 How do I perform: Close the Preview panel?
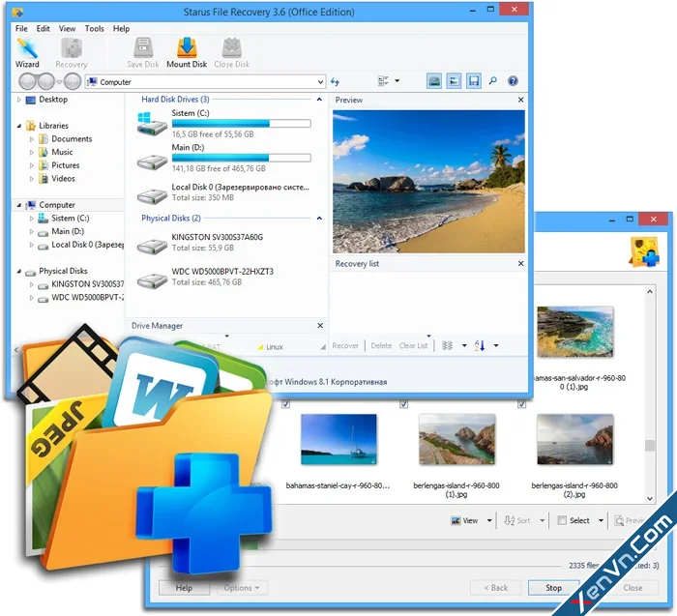coord(520,100)
